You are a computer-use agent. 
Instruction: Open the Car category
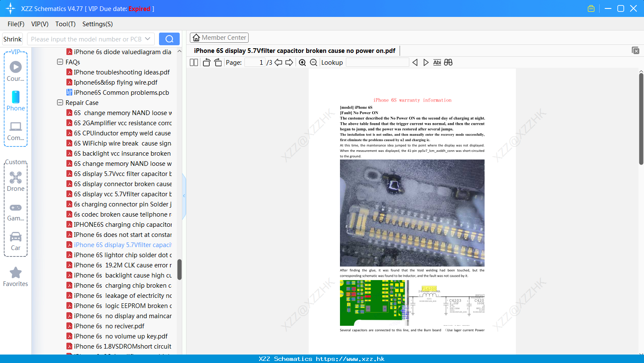16,241
